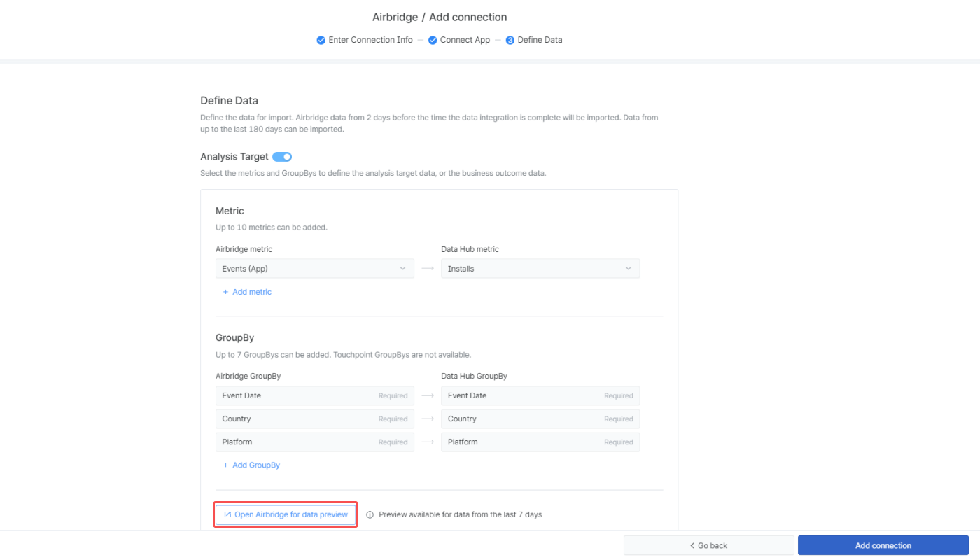Viewport: 980px width, 560px height.
Task: Click the 'Data Hub GroupBy' column label
Action: (x=474, y=376)
